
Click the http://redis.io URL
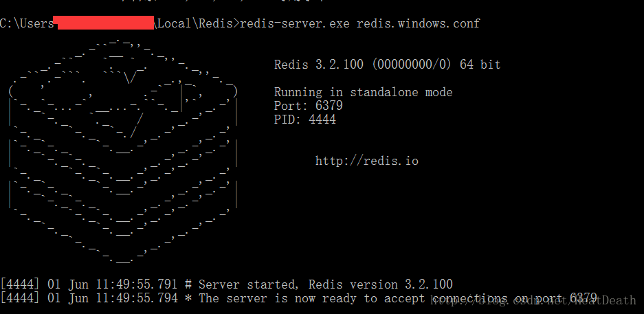(367, 161)
